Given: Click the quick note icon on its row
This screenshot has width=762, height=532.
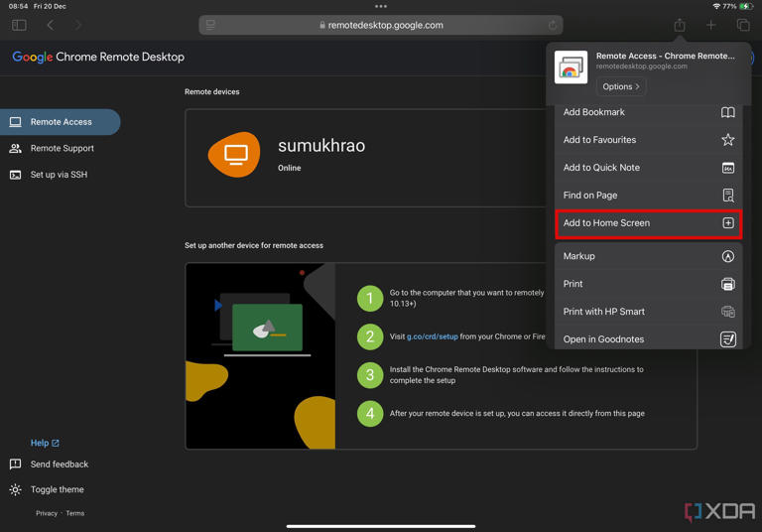Looking at the screenshot, I should 728,168.
